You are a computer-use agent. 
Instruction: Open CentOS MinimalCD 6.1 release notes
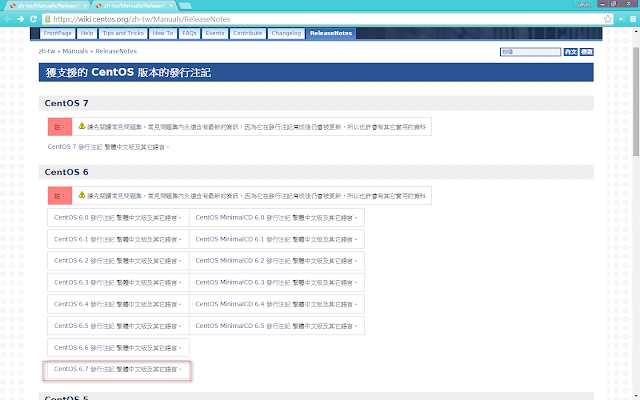point(243,239)
